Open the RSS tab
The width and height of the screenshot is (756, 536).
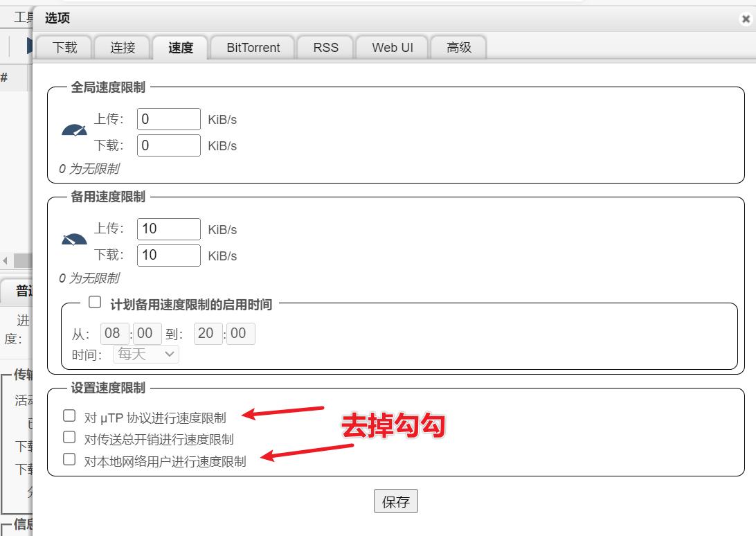click(x=325, y=47)
